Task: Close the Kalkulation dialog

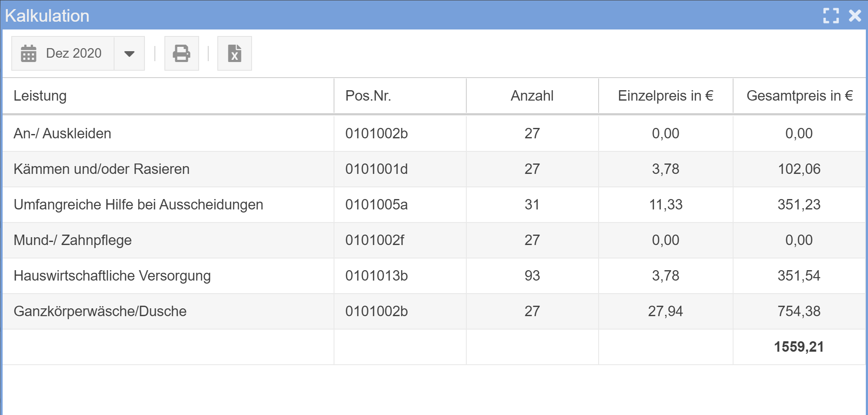Action: pyautogui.click(x=855, y=16)
